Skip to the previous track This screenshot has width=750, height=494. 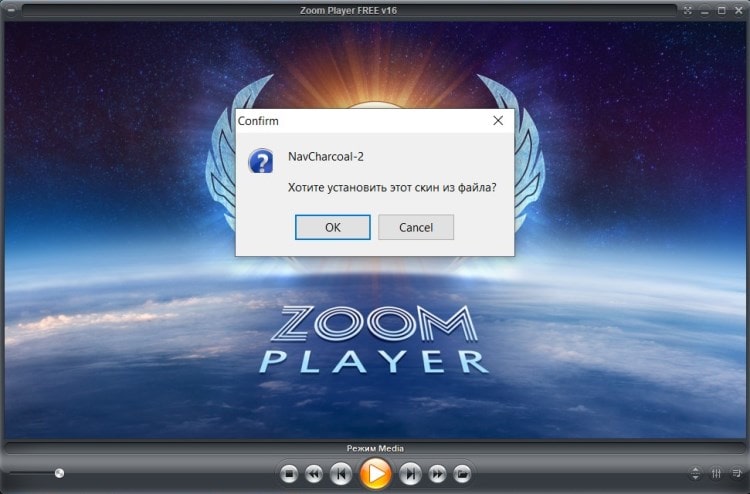(x=341, y=474)
